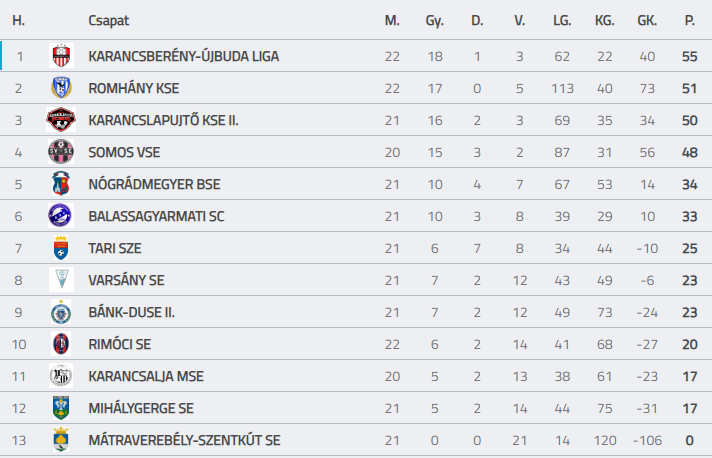Viewport: 712px width, 458px height.
Task: Open the BALASSAGYARMATI SC team link
Action: coord(156,216)
